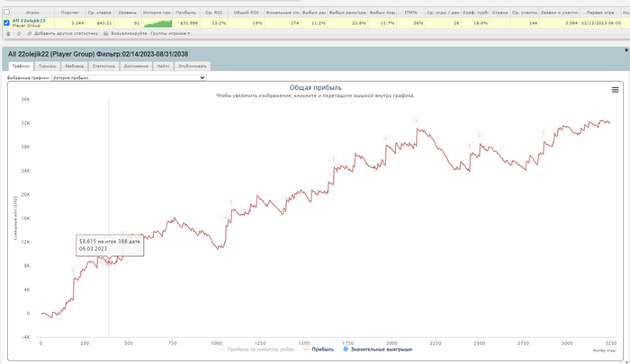Click the $ win marker near game 190
The height and width of the screenshot is (364, 630).
coord(74,271)
